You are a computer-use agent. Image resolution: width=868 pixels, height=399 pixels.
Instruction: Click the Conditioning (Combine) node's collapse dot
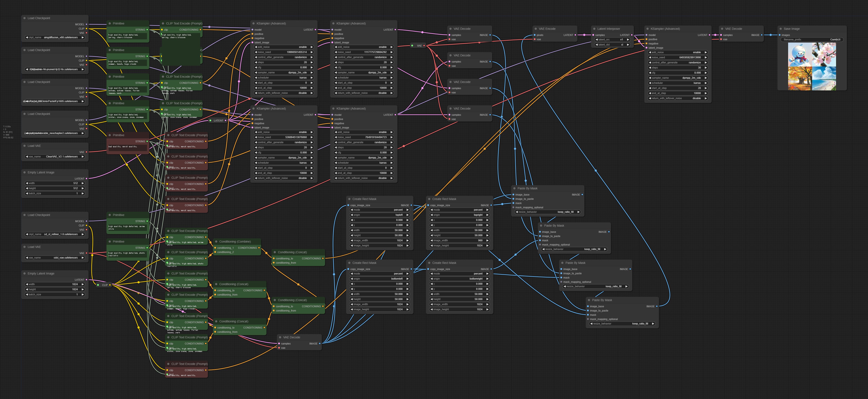pyautogui.click(x=216, y=242)
